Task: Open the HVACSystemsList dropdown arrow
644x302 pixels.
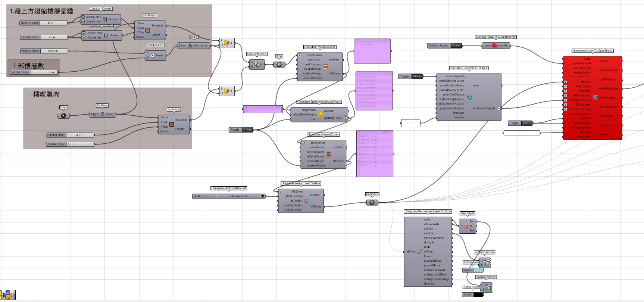Action: pos(263,196)
